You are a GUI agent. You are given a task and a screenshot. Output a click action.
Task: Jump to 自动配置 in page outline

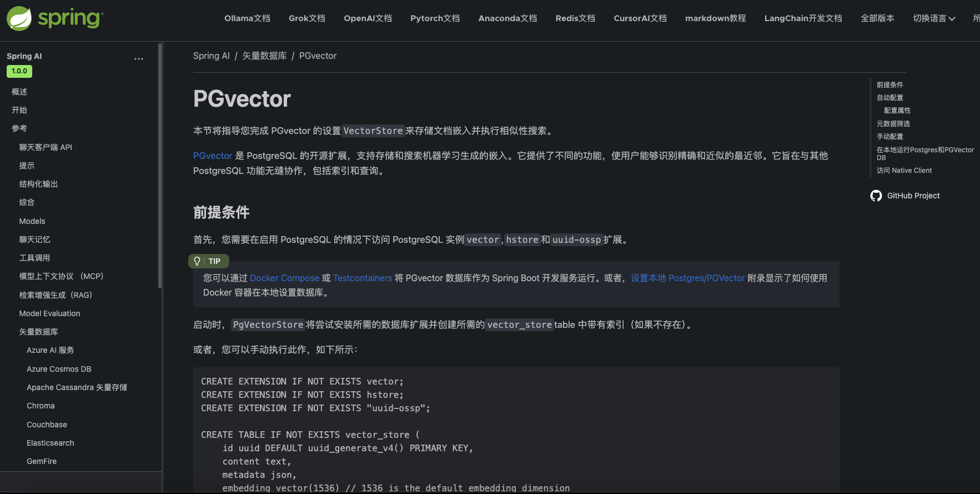click(890, 98)
